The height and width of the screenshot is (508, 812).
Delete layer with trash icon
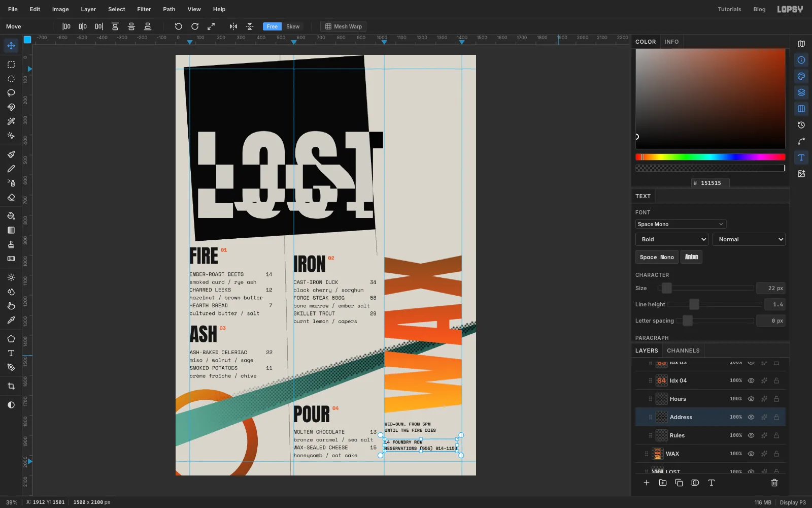click(774, 483)
